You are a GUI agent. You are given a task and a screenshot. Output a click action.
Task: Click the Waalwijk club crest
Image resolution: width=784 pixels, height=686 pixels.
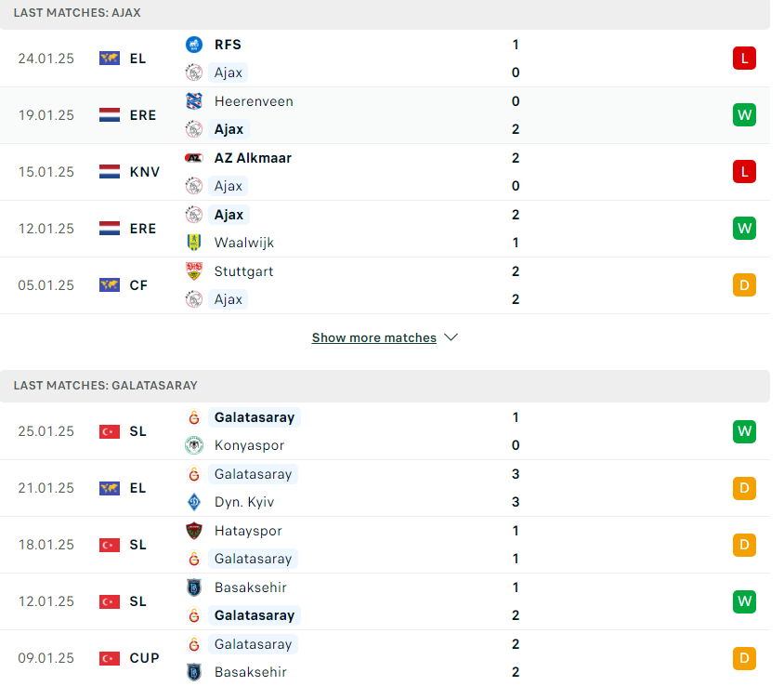(194, 243)
